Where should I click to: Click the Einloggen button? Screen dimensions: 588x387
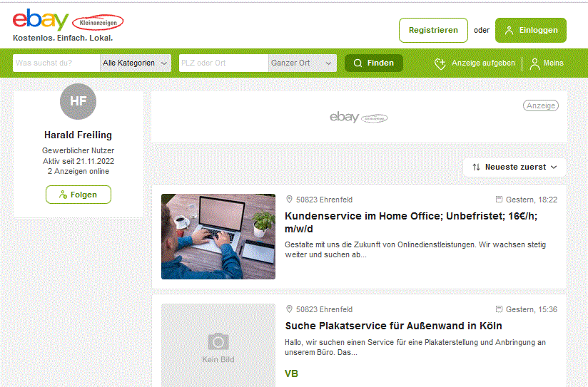(x=531, y=31)
